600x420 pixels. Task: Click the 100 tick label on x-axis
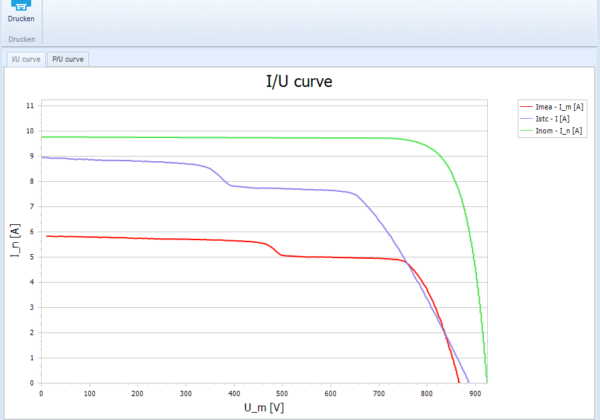[x=90, y=394]
